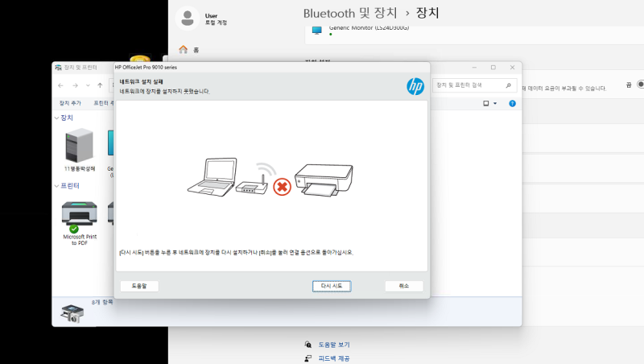Click the Up arrow in Devices and Printers

[100, 85]
